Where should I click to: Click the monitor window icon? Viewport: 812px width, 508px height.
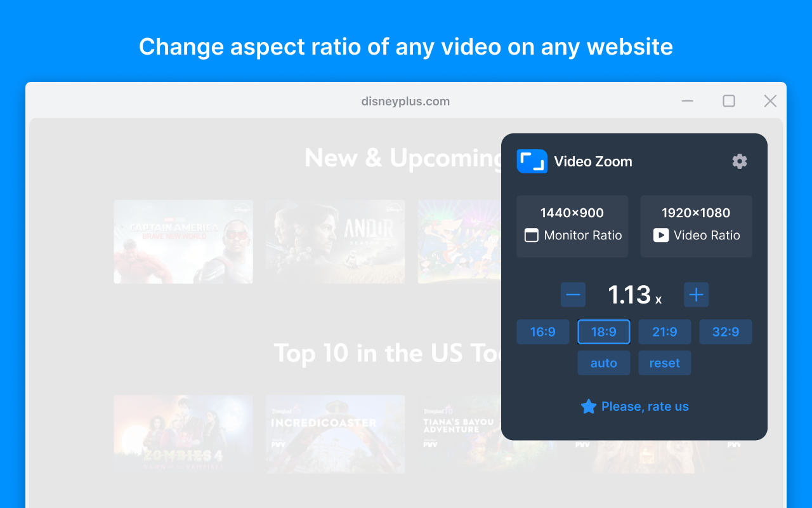click(532, 236)
